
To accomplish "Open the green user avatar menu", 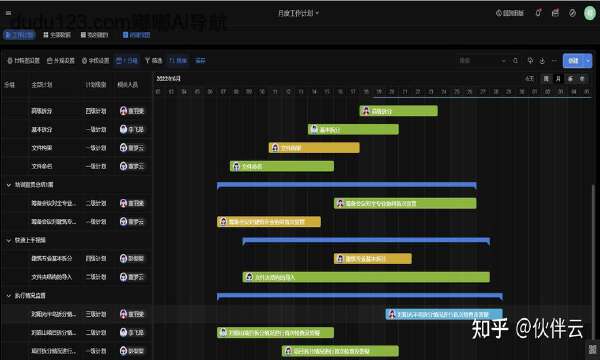I will point(590,13).
